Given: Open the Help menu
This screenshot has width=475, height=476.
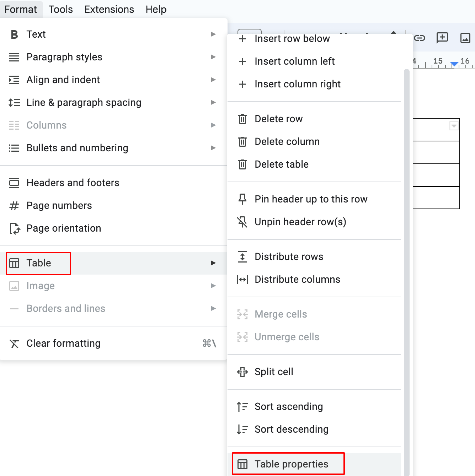Looking at the screenshot, I should point(156,9).
